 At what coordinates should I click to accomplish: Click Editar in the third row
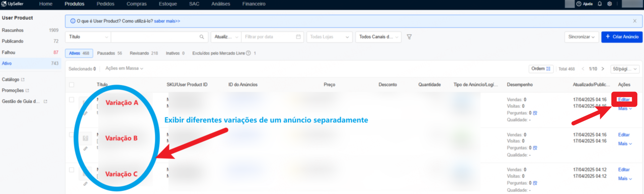tap(624, 170)
